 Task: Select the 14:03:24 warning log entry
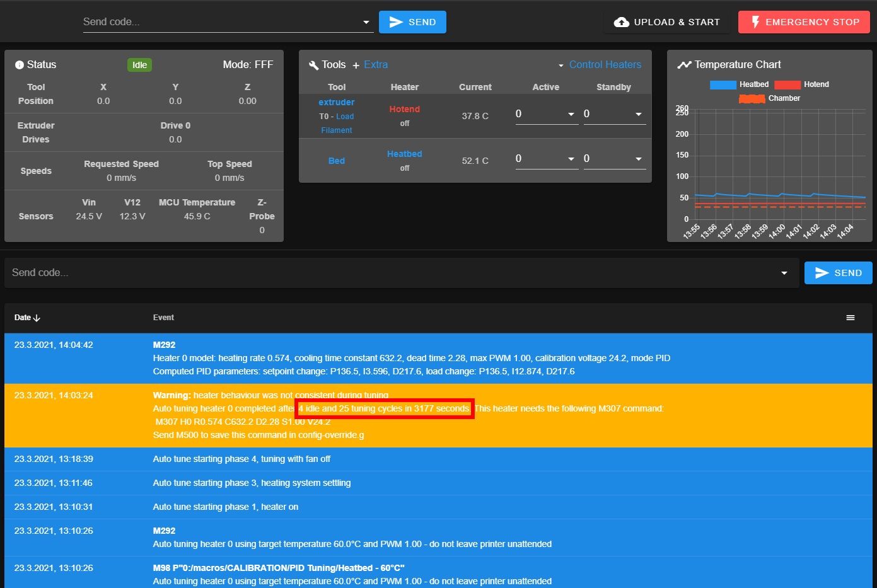[x=438, y=416]
